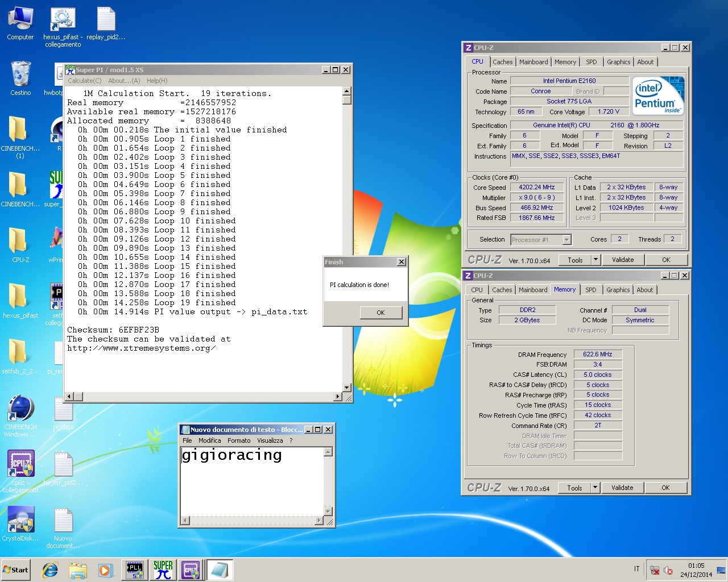The image size is (728, 582).
Task: Open Help(H) menu in Super PI
Action: (157, 81)
